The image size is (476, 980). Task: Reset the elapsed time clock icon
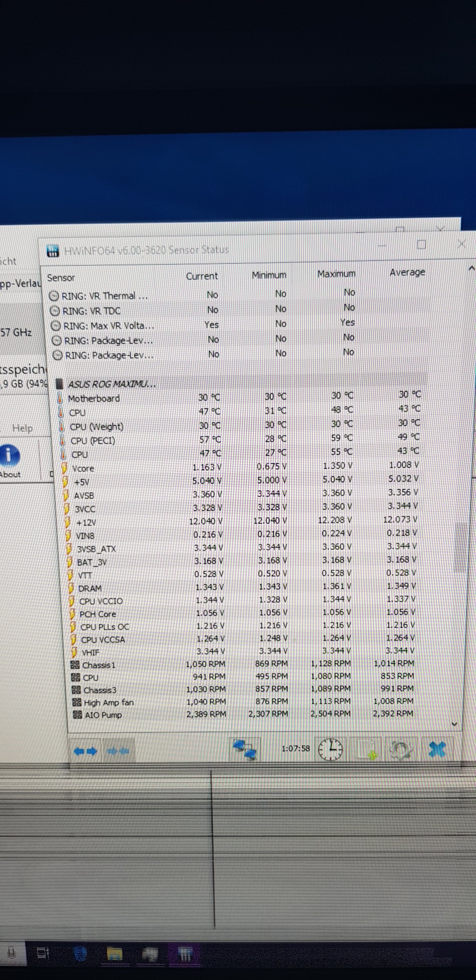click(330, 749)
